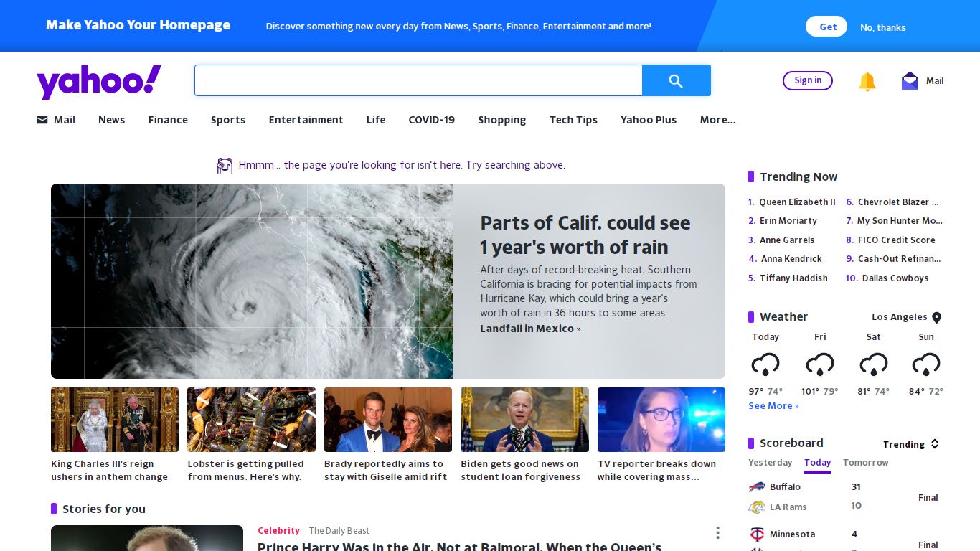Viewport: 980px width, 551px height.
Task: Click Biden gets good news caption
Action: point(520,471)
